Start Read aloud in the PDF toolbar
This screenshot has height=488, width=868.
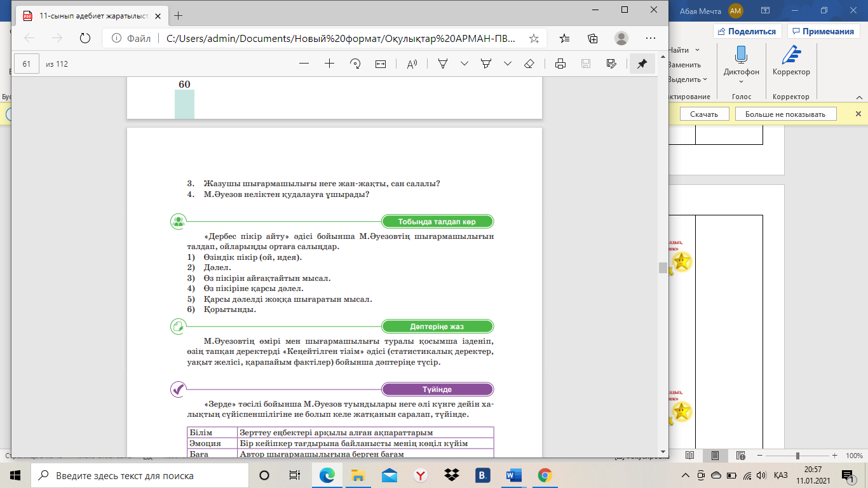click(x=412, y=64)
